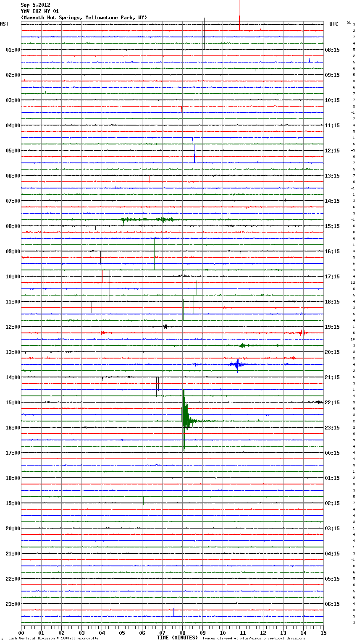Click the 'Each Vertical Division = 1600.00 microvolts' note
The height and width of the screenshot is (644, 357).
tap(53, 639)
